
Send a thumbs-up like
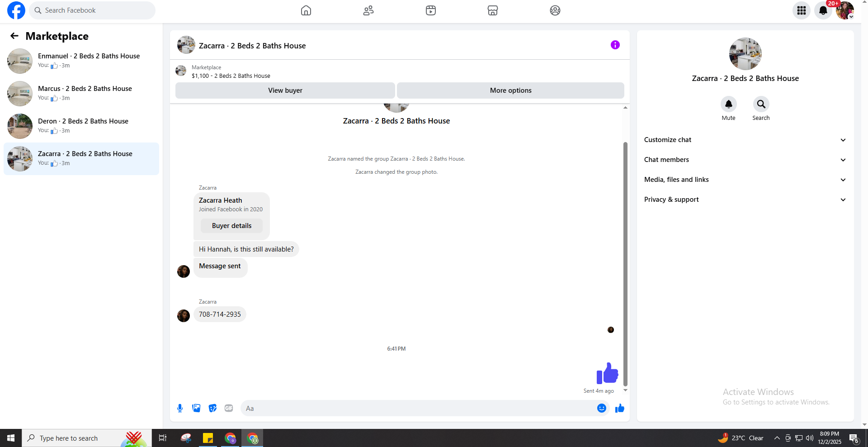coord(620,408)
